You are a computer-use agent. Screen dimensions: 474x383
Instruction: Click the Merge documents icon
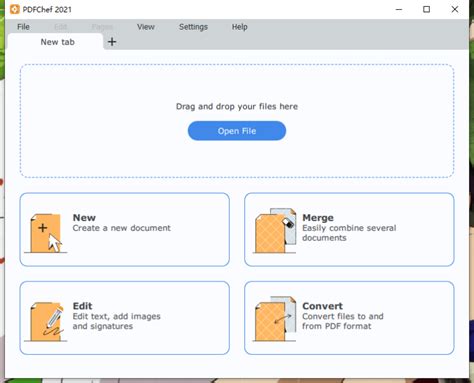pos(275,231)
